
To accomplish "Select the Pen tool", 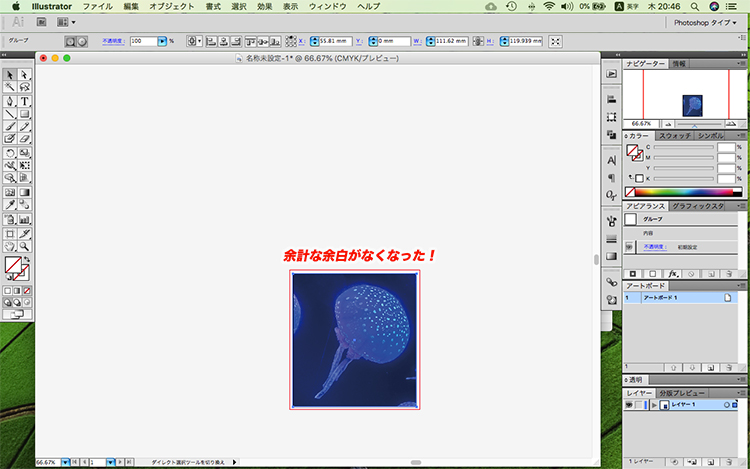I will point(10,101).
